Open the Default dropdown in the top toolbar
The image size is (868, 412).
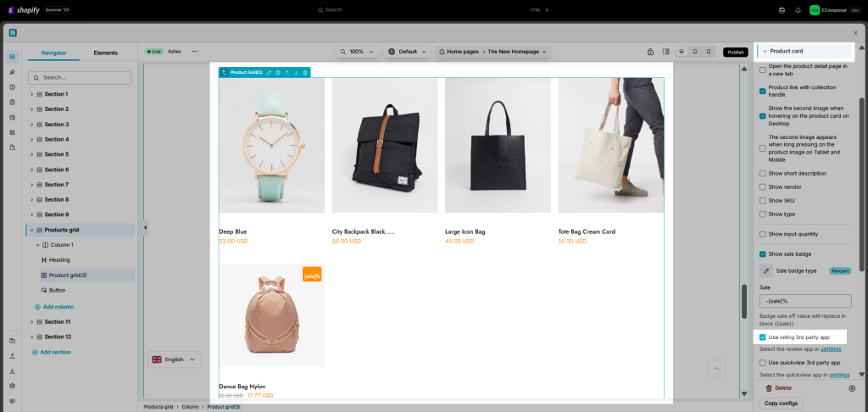[x=408, y=52]
